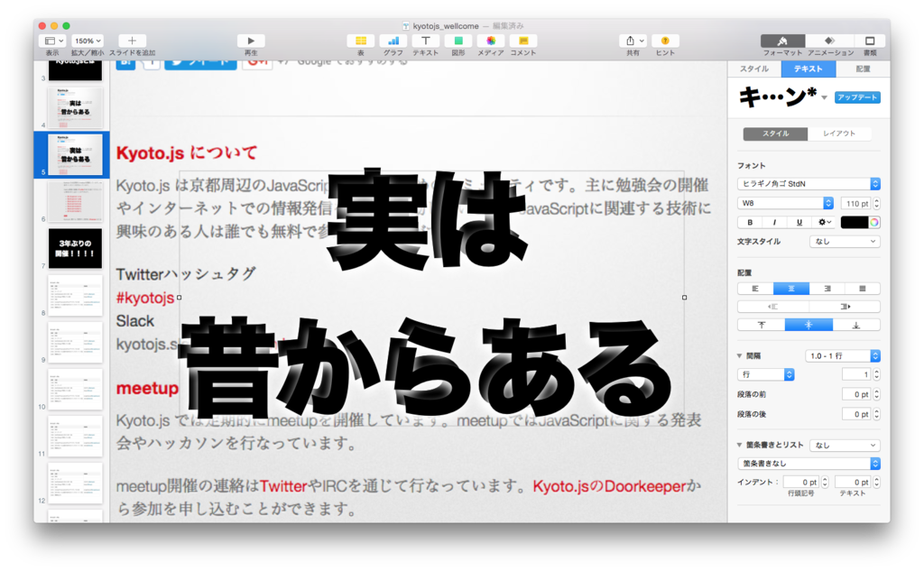
Task: Select slide 10 thumbnail
Action: (75, 390)
